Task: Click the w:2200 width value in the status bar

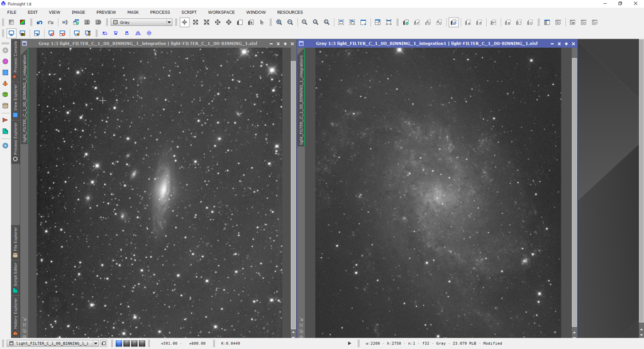Action: click(x=372, y=343)
